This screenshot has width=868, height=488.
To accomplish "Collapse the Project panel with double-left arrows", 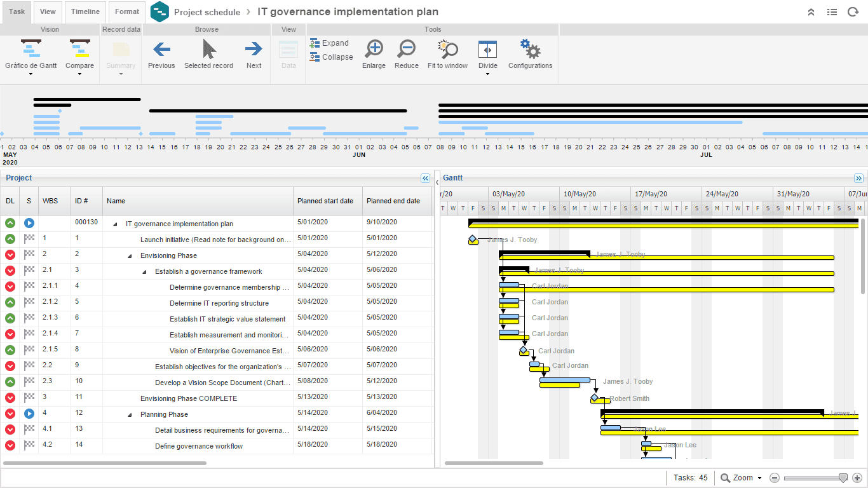I will pyautogui.click(x=426, y=179).
